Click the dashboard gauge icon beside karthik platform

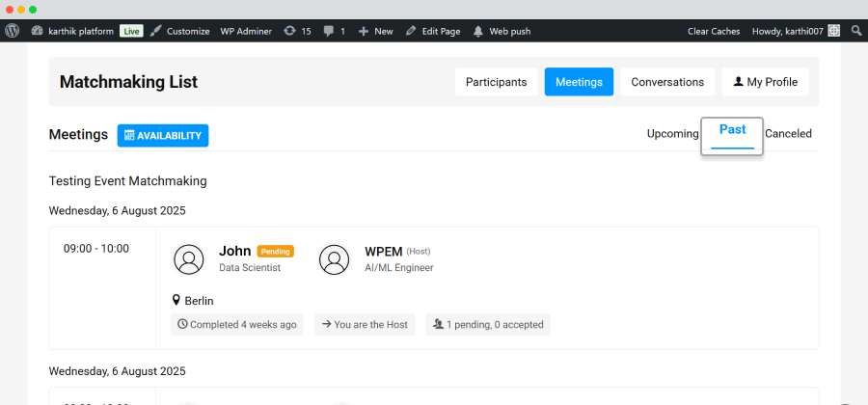tap(37, 31)
